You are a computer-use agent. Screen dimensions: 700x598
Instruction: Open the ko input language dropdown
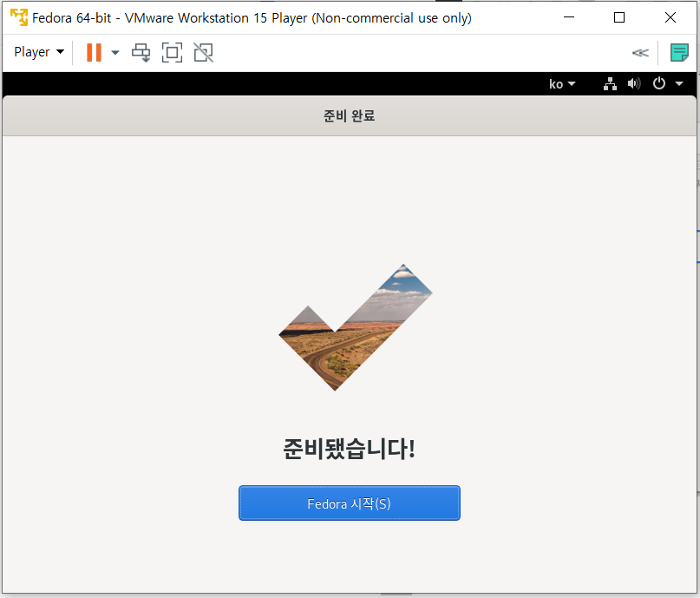(x=562, y=84)
